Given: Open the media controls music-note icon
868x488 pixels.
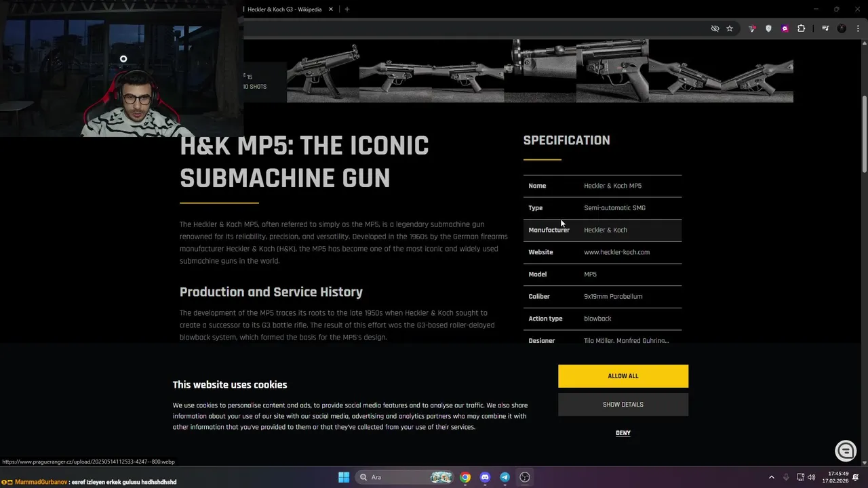Looking at the screenshot, I should 825,28.
